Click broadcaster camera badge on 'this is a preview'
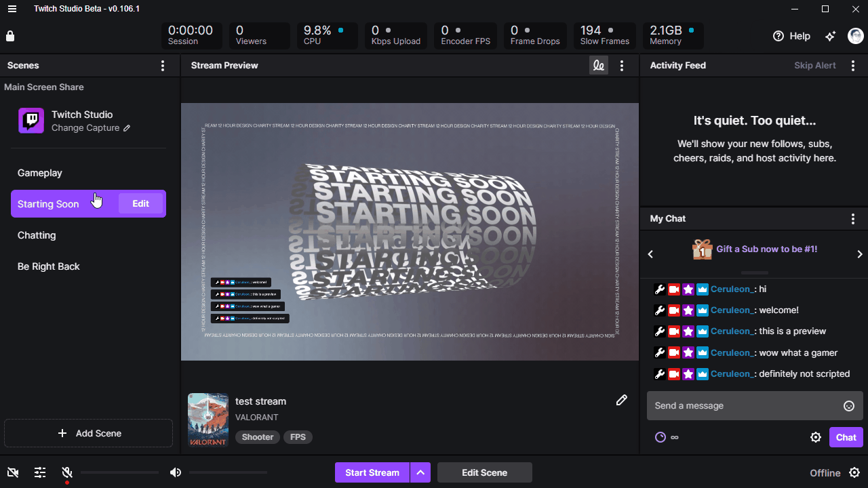 click(x=673, y=331)
